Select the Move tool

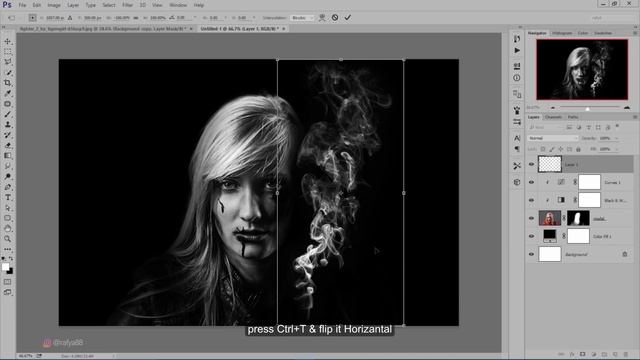(x=8, y=41)
